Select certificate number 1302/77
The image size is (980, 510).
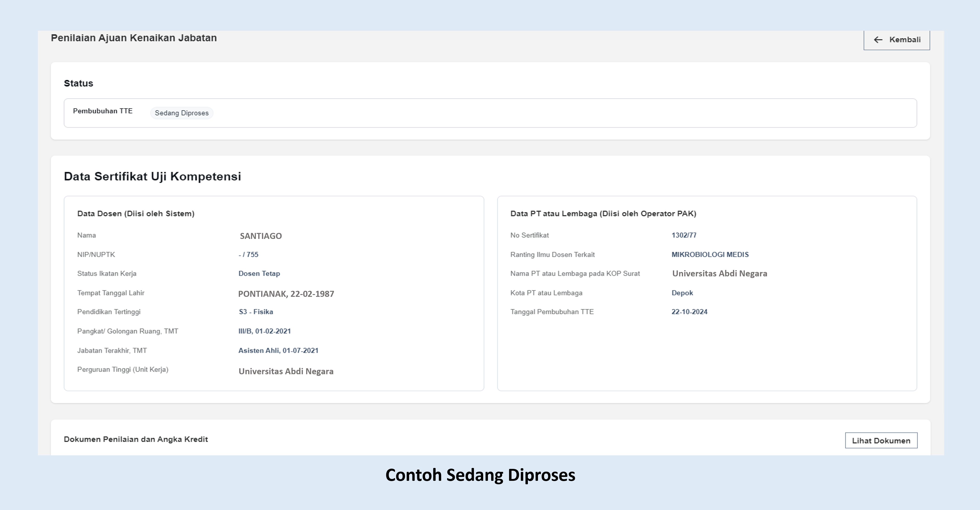tap(684, 235)
